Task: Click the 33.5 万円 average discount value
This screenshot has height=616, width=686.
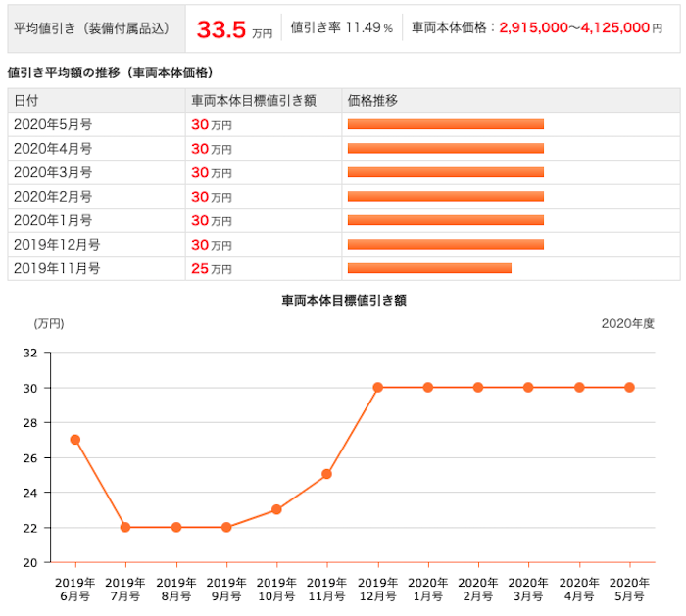Action: (x=234, y=29)
